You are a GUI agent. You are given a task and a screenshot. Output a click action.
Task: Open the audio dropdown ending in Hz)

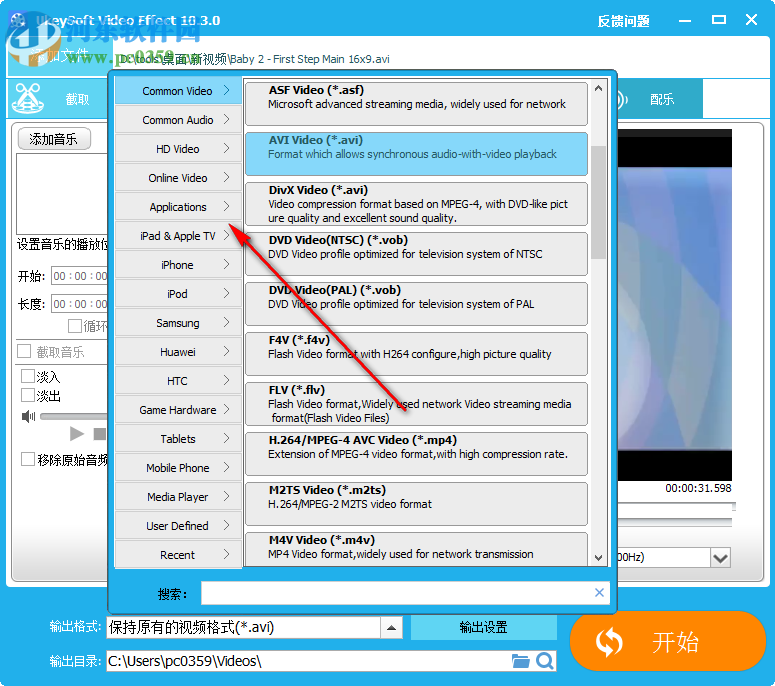click(x=721, y=558)
